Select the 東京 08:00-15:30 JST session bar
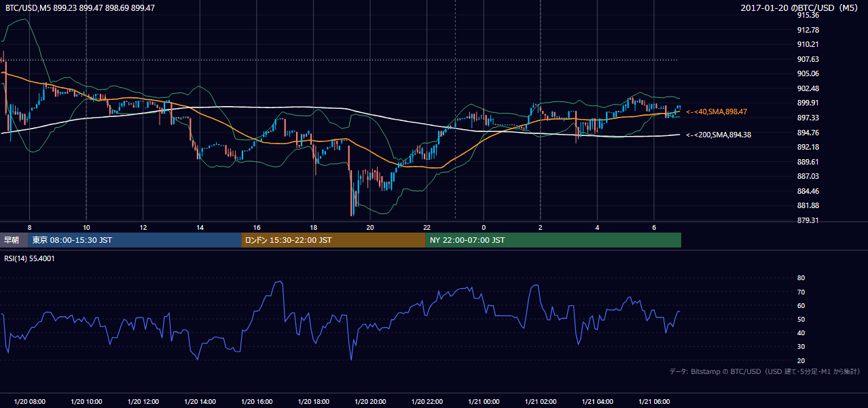Image resolution: width=868 pixels, height=408 pixels. 134,240
